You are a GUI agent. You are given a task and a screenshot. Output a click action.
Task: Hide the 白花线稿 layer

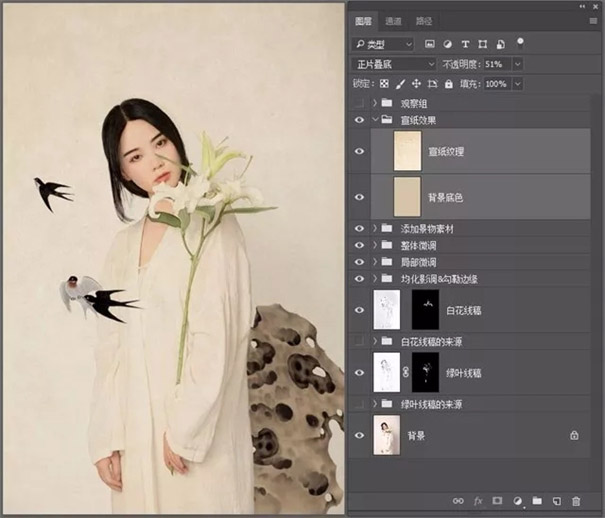click(x=359, y=310)
